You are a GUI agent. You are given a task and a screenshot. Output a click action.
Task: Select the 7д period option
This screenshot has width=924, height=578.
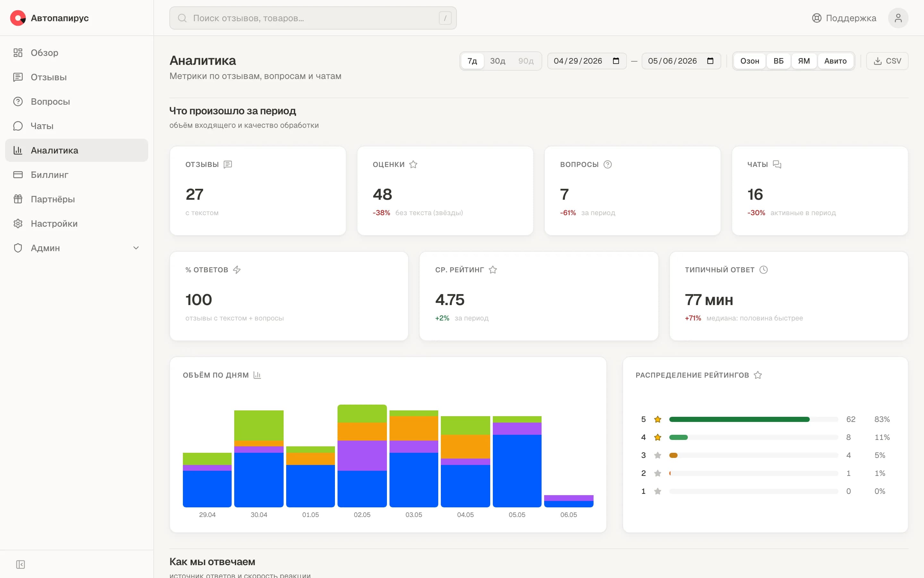472,61
